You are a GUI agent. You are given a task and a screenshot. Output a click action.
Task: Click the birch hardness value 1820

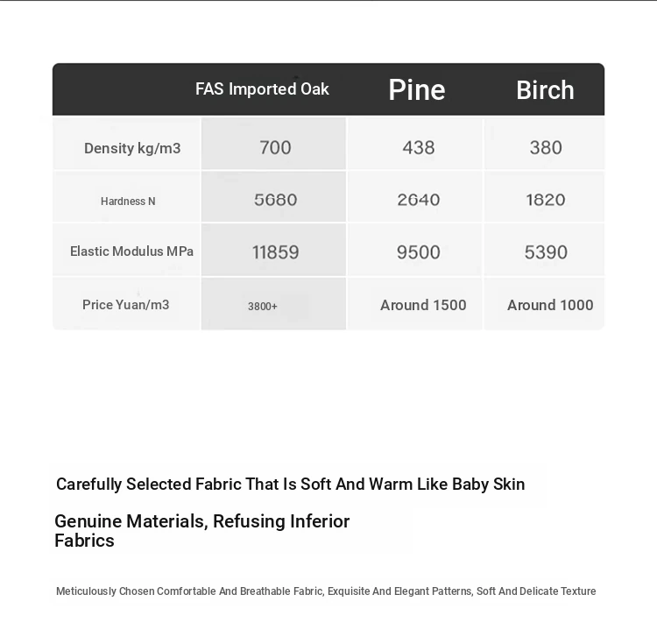tap(546, 200)
